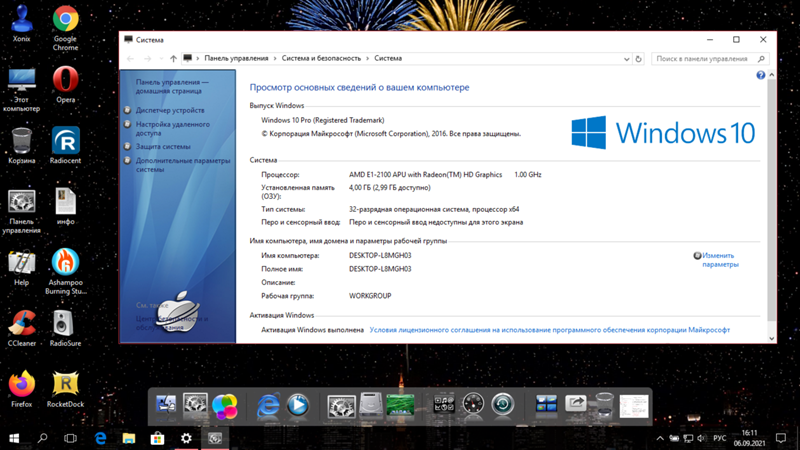Open the colorful balls Game Center dock icon
This screenshot has height=450, width=800.
[224, 406]
